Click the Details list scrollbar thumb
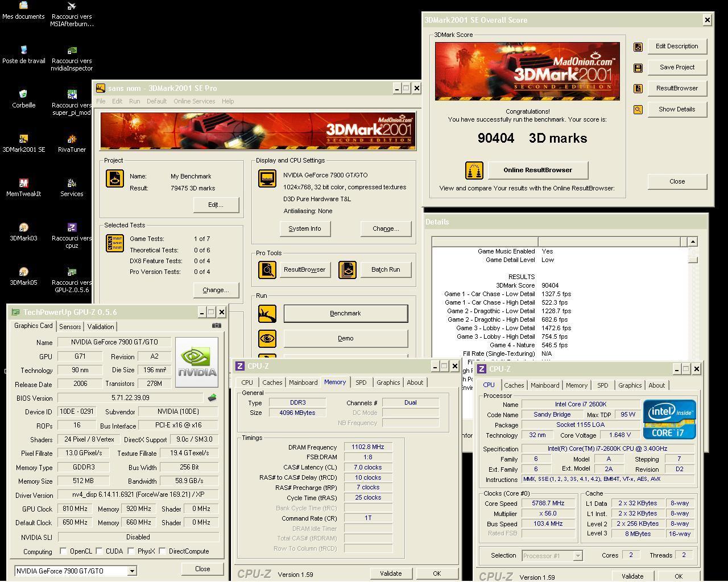Image resolution: width=728 pixels, height=582 pixels. pyautogui.click(x=693, y=259)
